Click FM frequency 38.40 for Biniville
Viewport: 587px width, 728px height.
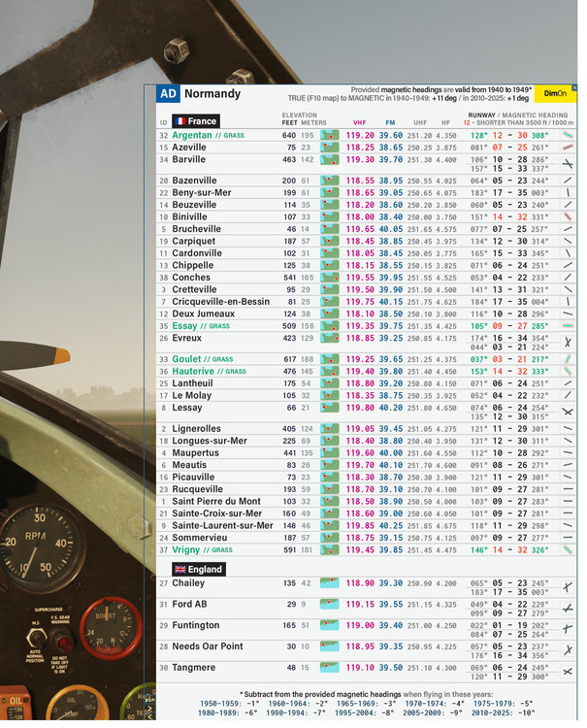[391, 217]
